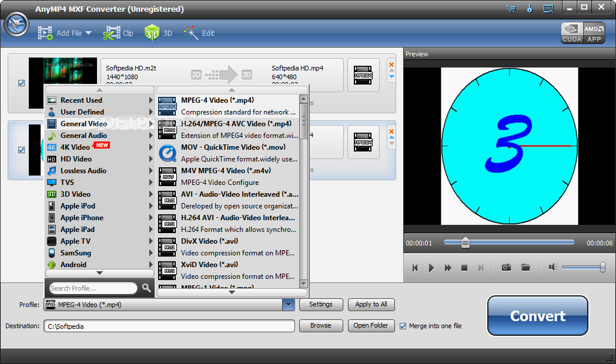
Task: Toggle NVIDIA CUDA acceleration badge
Action: [x=571, y=33]
